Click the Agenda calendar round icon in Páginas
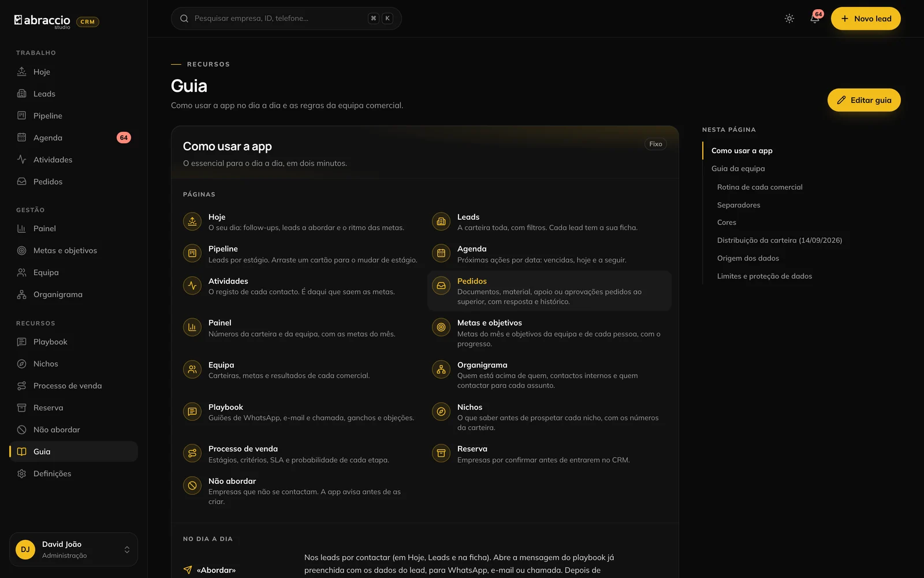 pos(441,253)
